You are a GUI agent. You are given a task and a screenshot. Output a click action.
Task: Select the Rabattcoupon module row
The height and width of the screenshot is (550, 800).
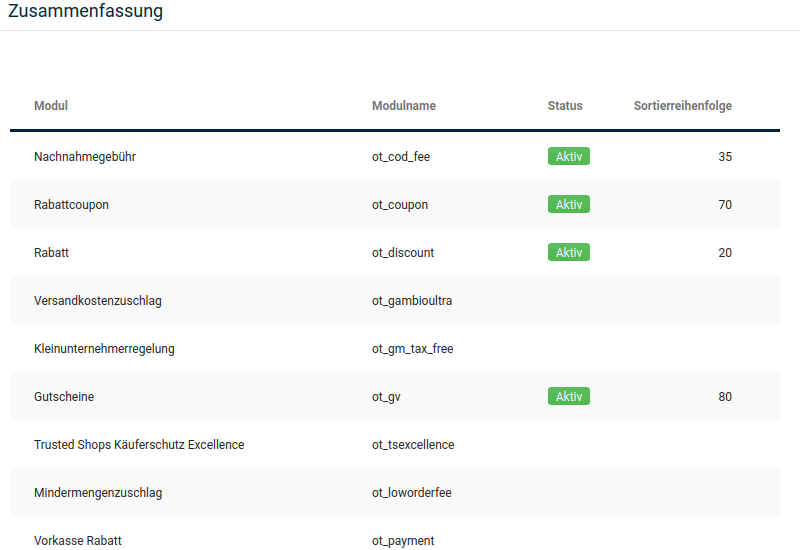(x=395, y=204)
